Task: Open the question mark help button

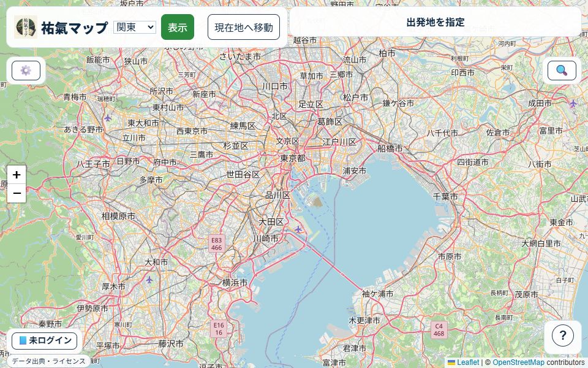Action: [562, 335]
